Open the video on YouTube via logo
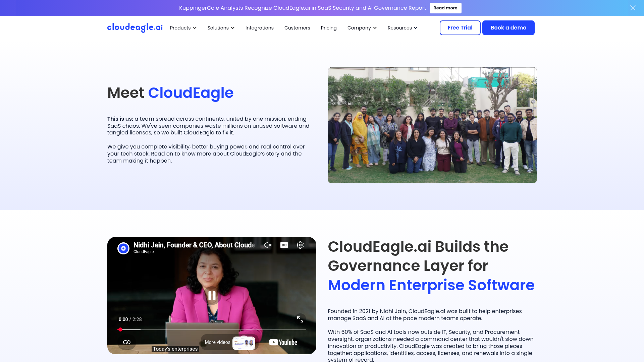The image size is (644, 362). [283, 342]
